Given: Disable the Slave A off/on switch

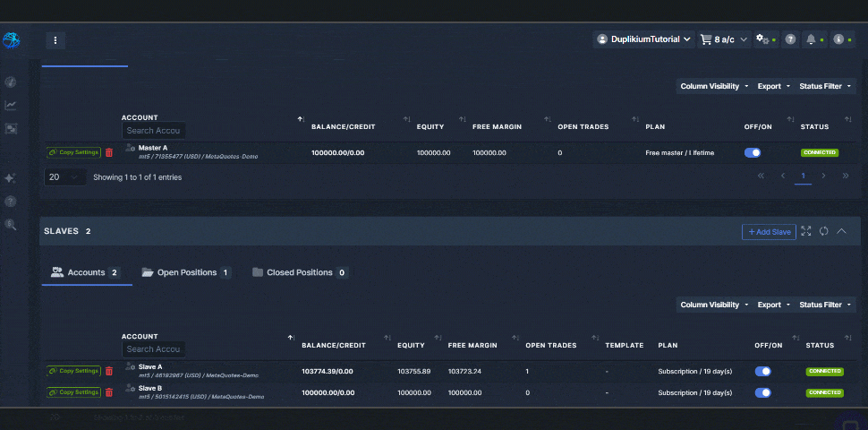Looking at the screenshot, I should [x=763, y=371].
